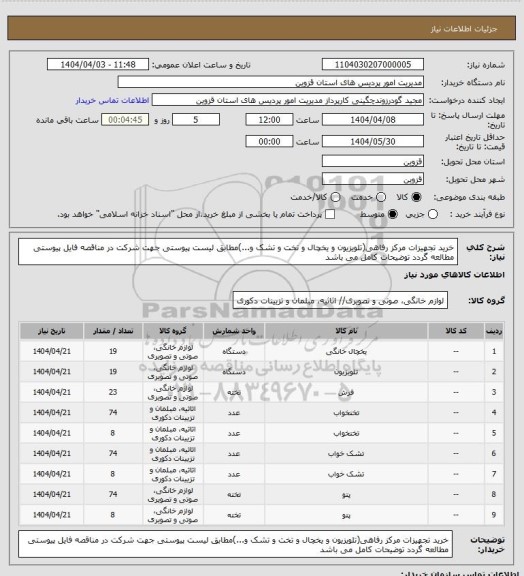Click the date 1404/04/21 in row 3
This screenshot has width=524, height=576.
point(51,392)
